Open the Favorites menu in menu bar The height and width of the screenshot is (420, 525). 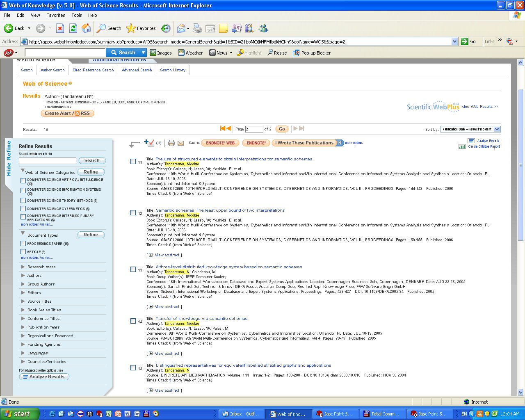tap(56, 15)
